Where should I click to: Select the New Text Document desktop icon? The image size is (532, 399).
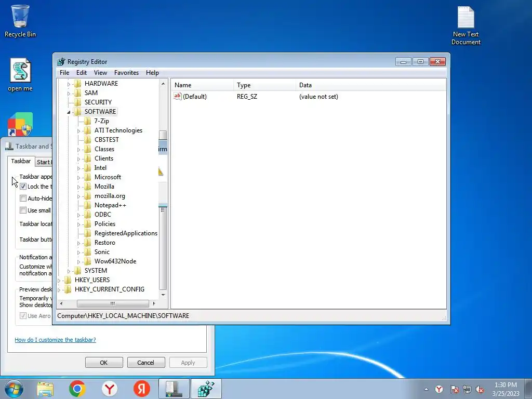tap(466, 25)
